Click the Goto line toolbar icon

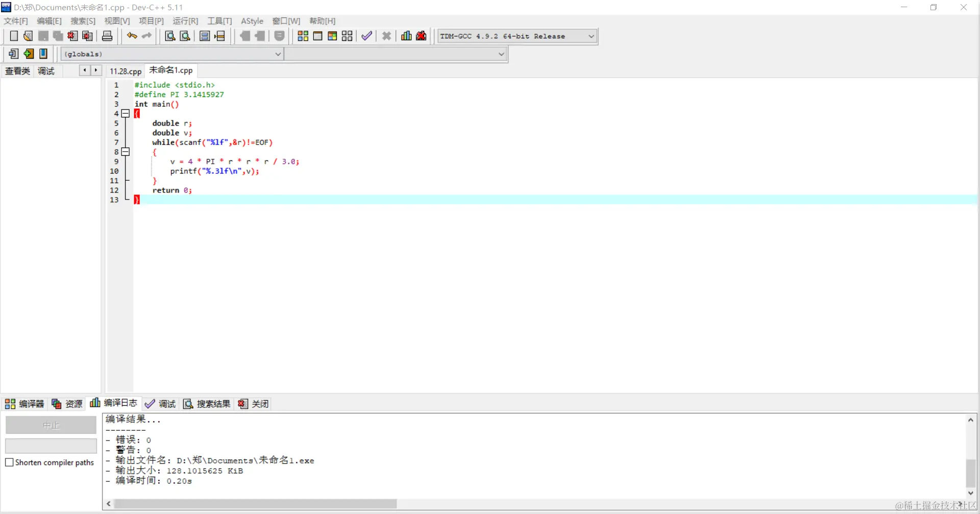pos(220,36)
